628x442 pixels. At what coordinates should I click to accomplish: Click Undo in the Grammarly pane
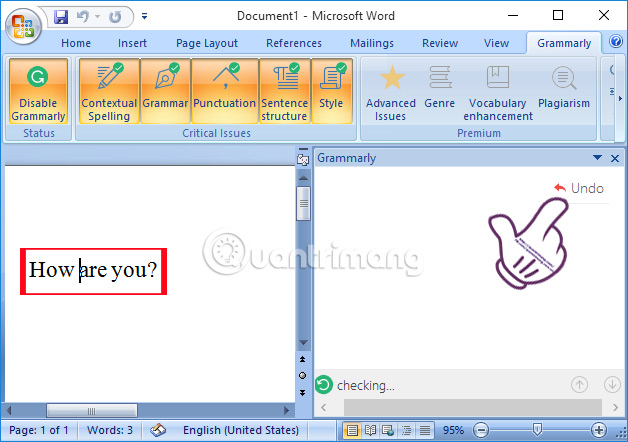coord(579,188)
